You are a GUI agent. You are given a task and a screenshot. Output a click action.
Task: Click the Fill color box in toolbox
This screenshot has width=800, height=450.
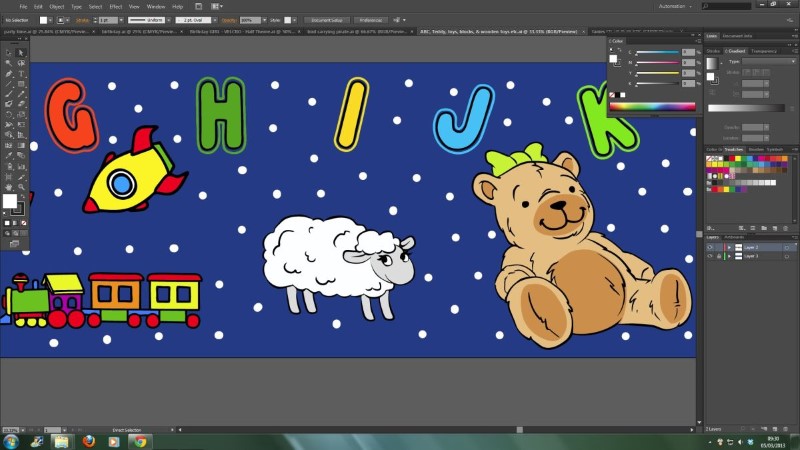[11, 201]
